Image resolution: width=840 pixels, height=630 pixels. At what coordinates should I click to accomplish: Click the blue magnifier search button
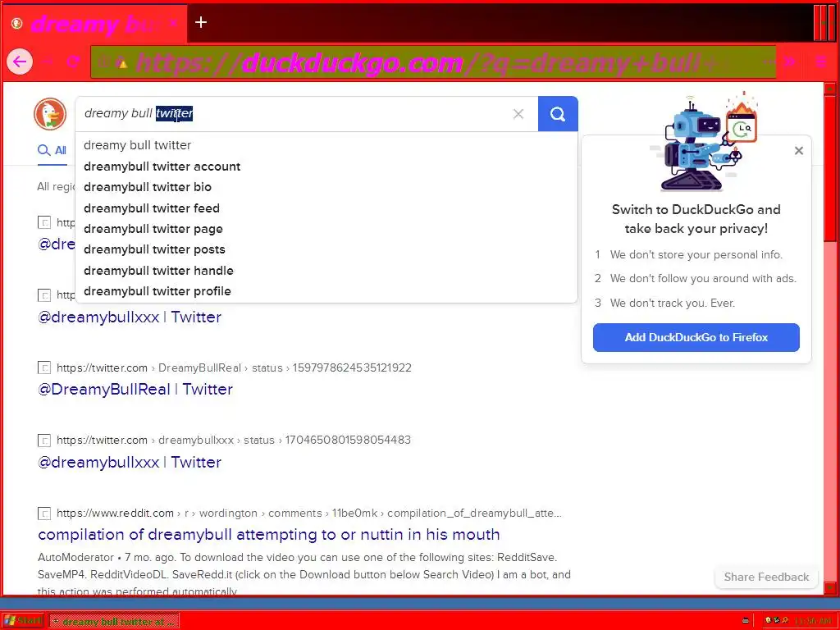click(558, 113)
